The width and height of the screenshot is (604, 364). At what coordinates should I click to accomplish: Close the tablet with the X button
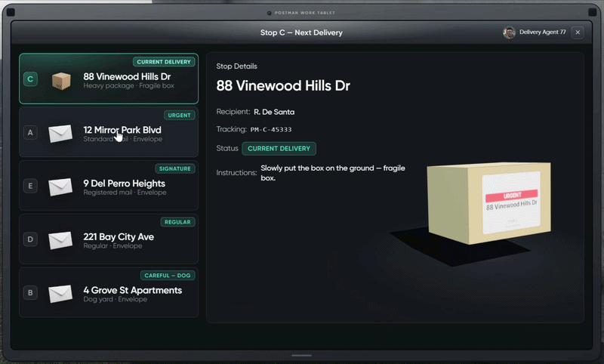[x=578, y=32]
